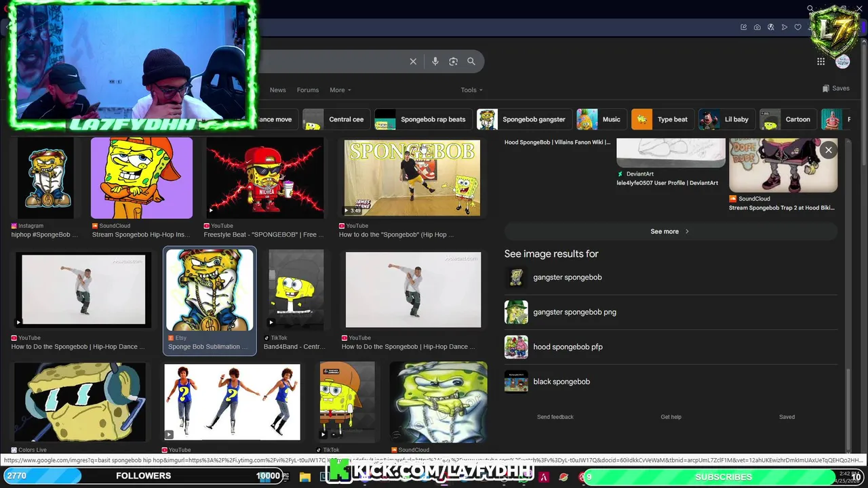This screenshot has height=488, width=868.
Task: Click 'Hood SpongeBob | Villains Fanon Wiki' title
Action: click(x=557, y=142)
